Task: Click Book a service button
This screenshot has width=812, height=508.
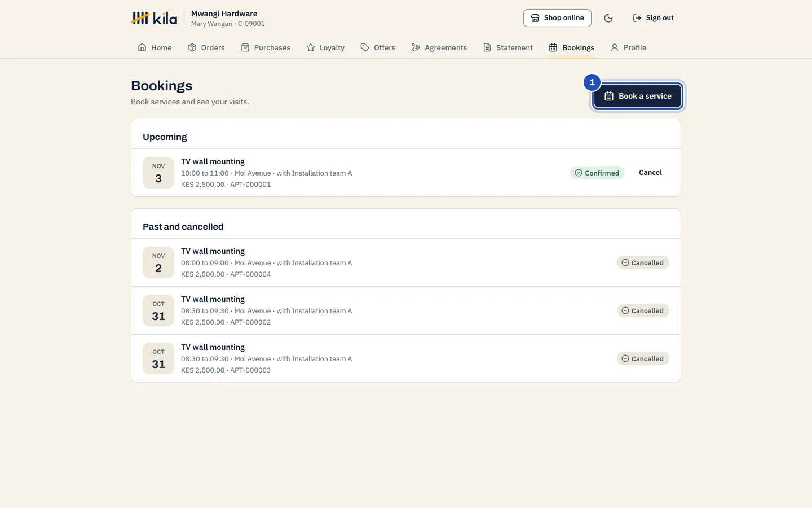Action: 638,96
